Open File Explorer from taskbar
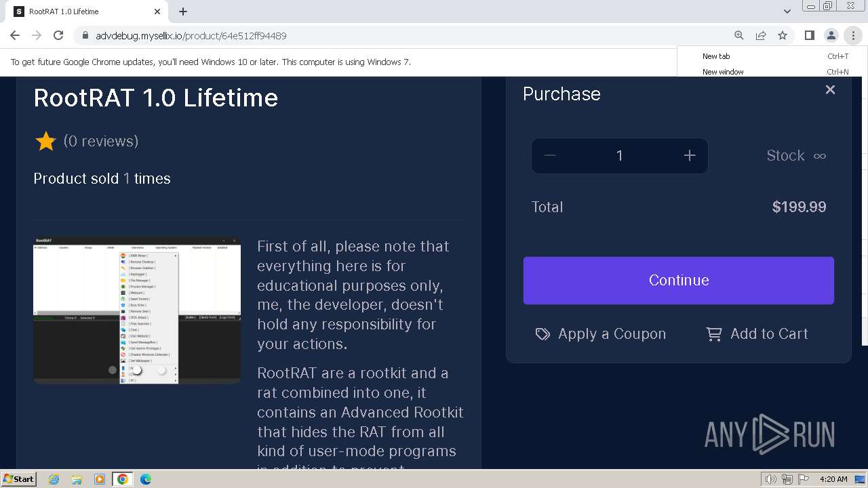The width and height of the screenshot is (868, 488). tap(77, 479)
